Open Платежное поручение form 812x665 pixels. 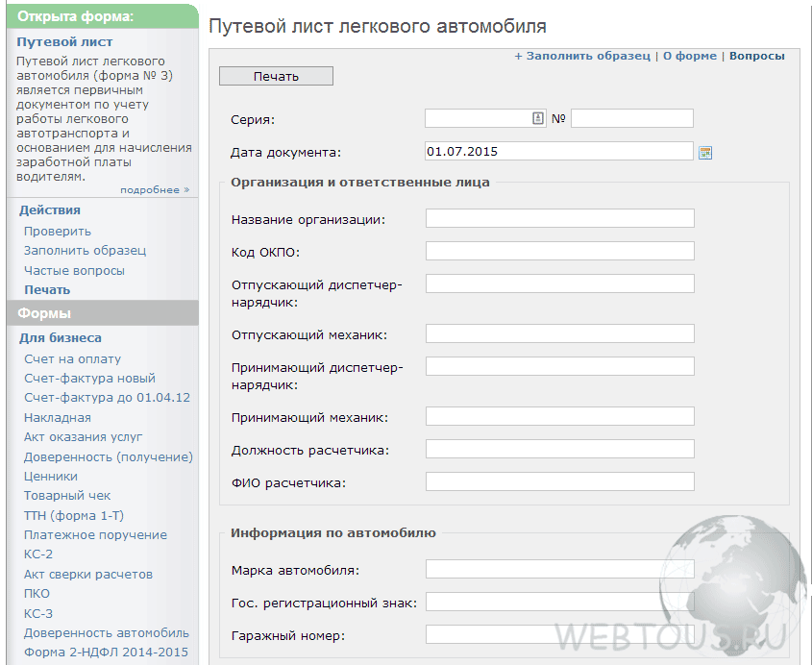pos(95,535)
